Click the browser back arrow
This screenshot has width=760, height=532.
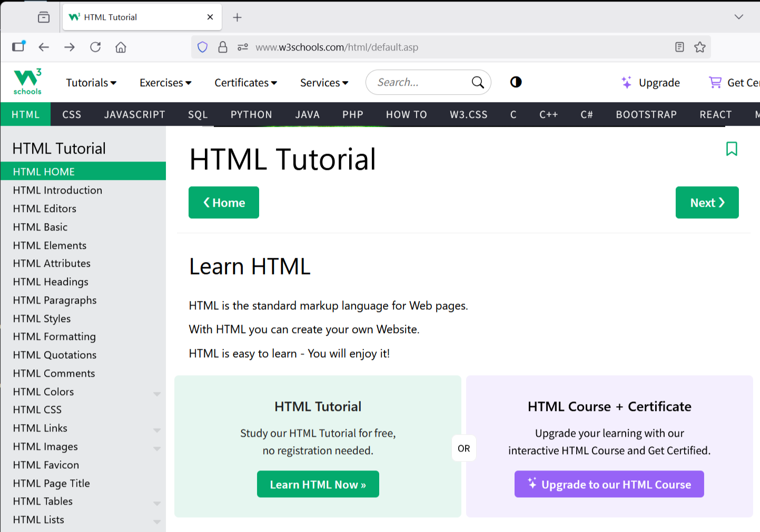44,47
